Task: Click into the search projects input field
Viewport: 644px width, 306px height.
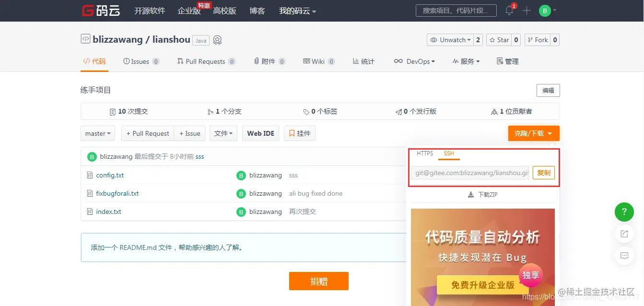Action: 457,11
